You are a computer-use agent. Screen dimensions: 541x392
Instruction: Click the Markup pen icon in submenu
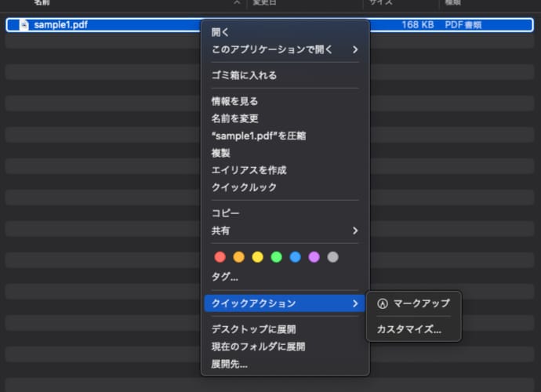click(383, 303)
